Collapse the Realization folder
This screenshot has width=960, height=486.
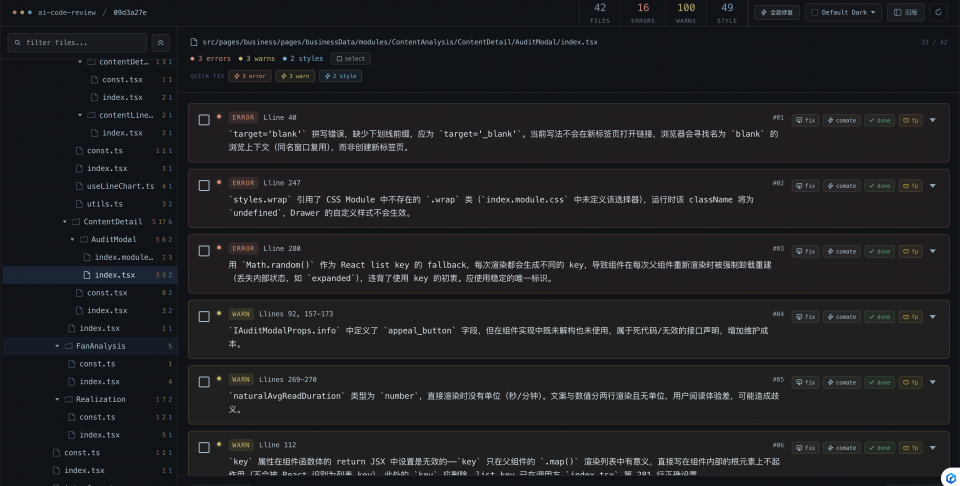[x=58, y=399]
